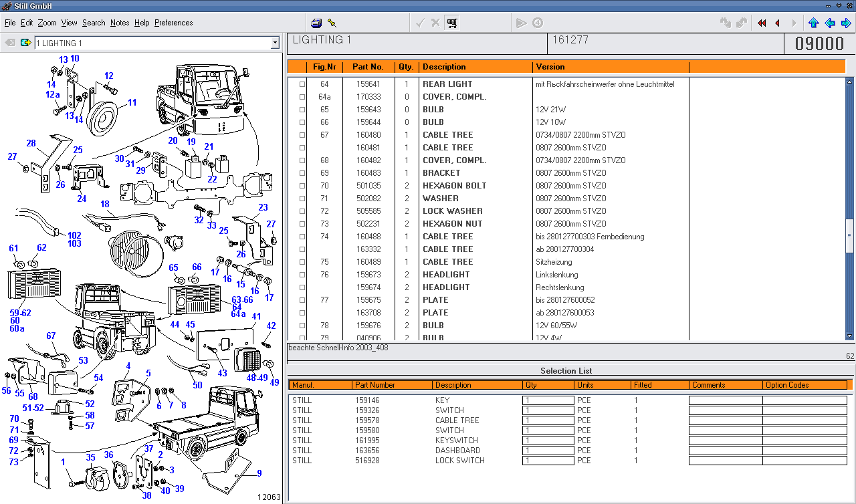Click the Option Codes header in Selection List
The width and height of the screenshot is (856, 504).
pyautogui.click(x=787, y=385)
